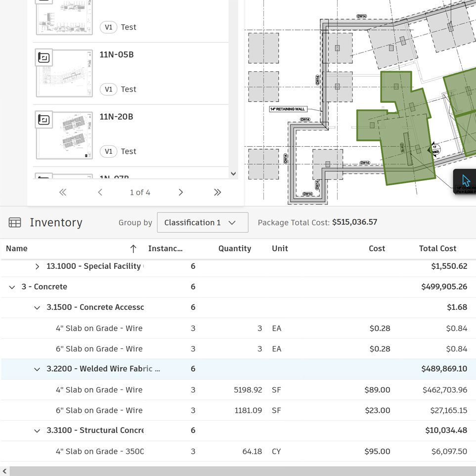
Task: Go to the first page of sheets
Action: click(x=63, y=192)
